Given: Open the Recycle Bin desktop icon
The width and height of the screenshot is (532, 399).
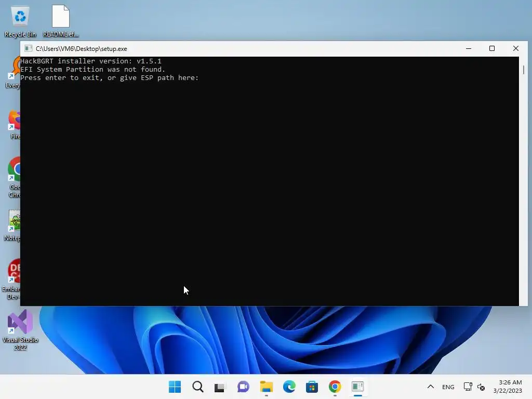Looking at the screenshot, I should click(20, 21).
